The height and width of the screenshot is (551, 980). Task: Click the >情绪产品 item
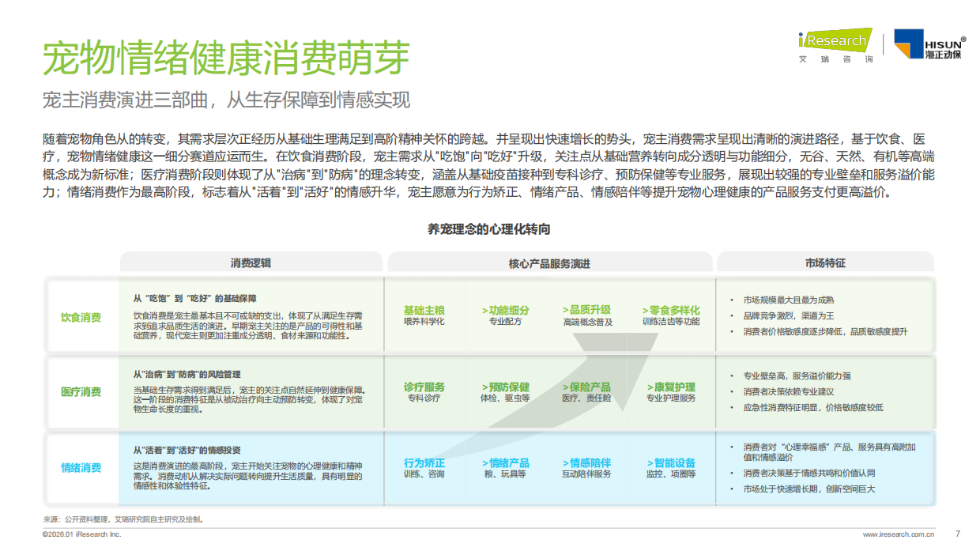point(506,462)
